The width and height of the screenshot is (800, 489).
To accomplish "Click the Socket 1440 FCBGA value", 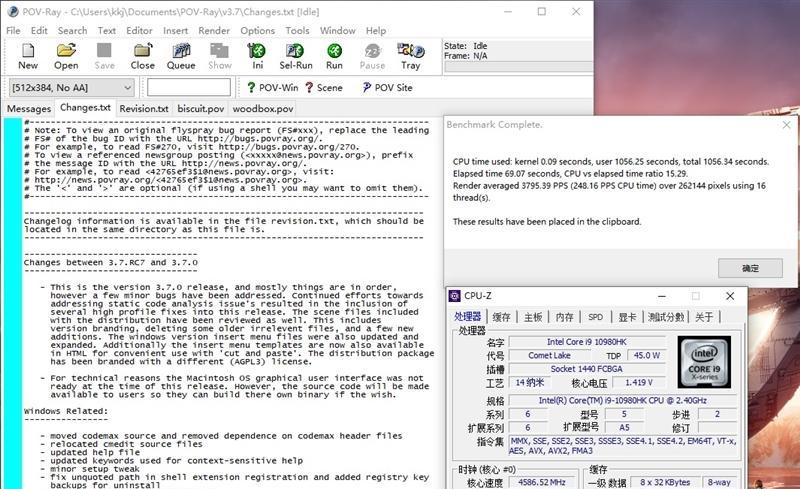I will 587,369.
